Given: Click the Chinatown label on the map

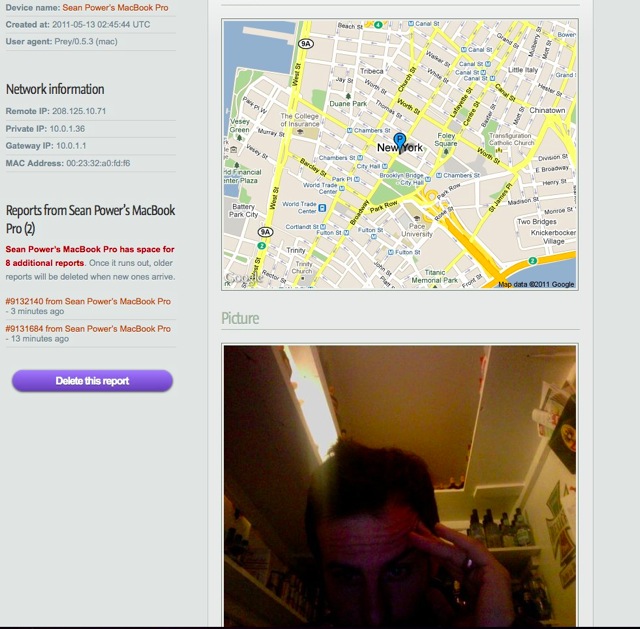Looking at the screenshot, I should click(x=547, y=110).
